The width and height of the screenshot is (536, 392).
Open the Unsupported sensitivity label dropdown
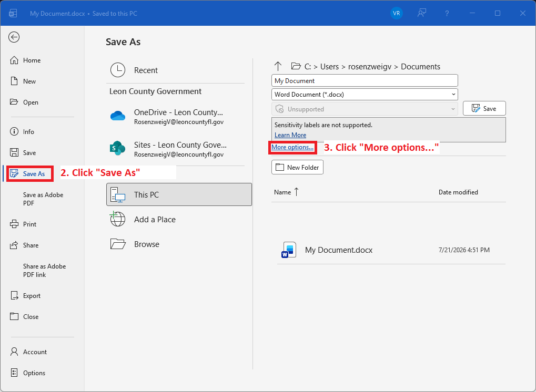(365, 109)
